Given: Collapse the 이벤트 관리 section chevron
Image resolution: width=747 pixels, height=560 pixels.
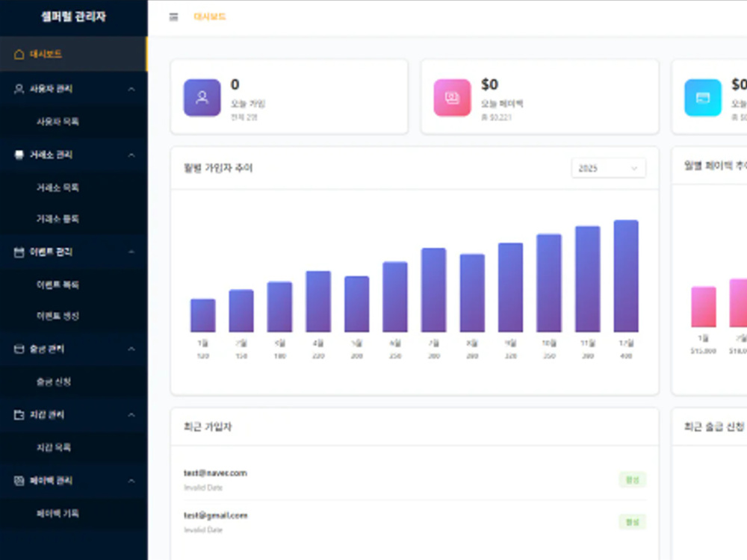Looking at the screenshot, I should [131, 252].
